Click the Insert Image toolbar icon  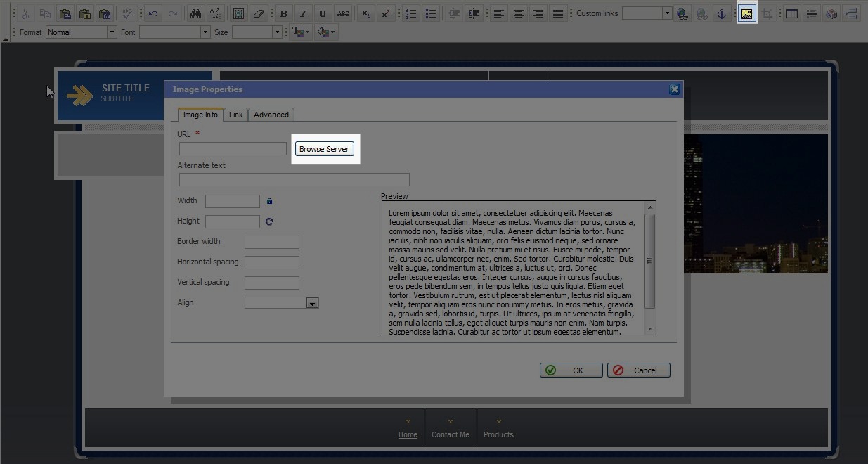click(746, 13)
